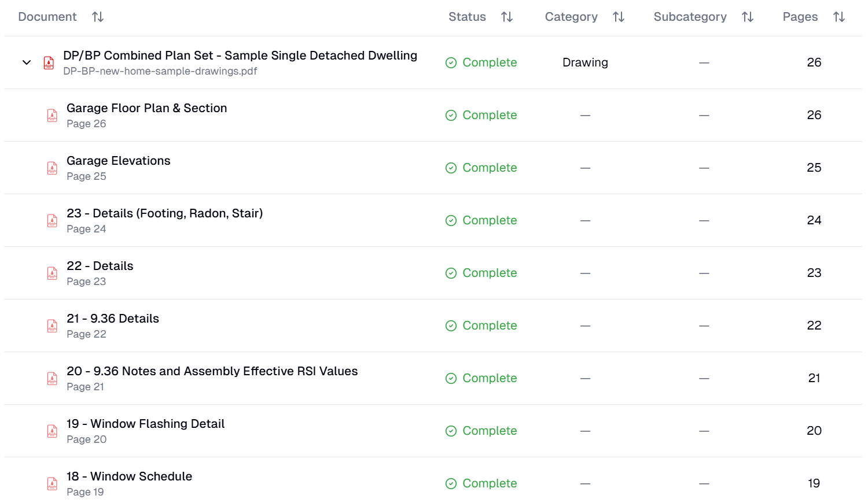Select 21 - 9.36 Details row

tap(113, 319)
